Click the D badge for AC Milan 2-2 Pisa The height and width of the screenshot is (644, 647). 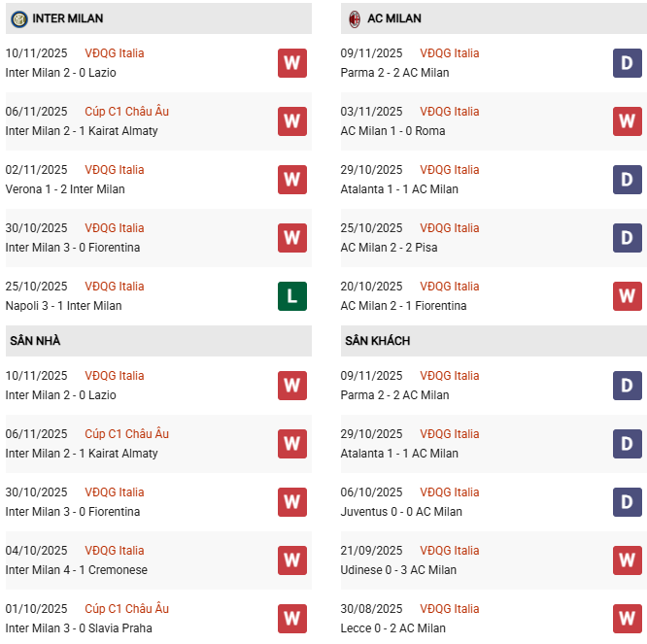click(x=628, y=238)
